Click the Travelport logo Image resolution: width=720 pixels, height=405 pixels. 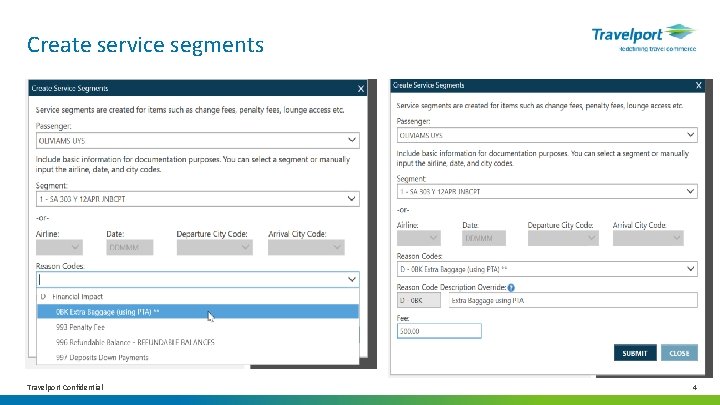644,37
